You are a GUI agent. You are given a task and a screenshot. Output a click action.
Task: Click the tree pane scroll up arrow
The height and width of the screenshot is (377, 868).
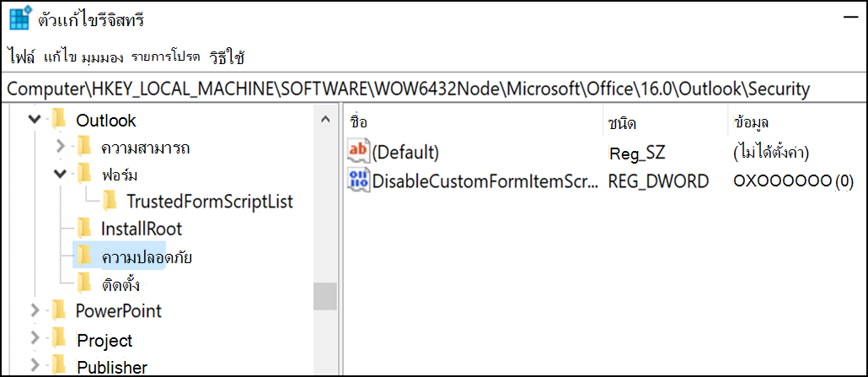(325, 119)
